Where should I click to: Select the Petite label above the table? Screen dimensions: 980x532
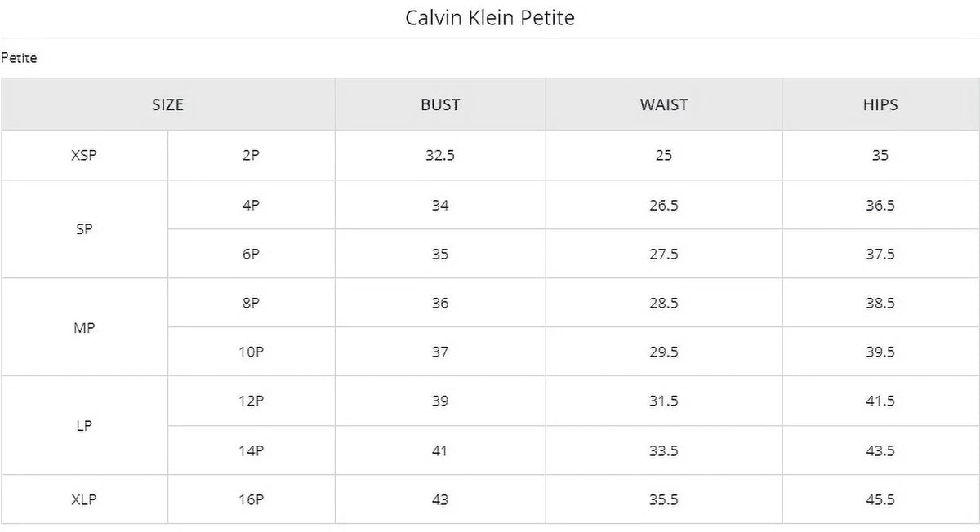point(19,58)
